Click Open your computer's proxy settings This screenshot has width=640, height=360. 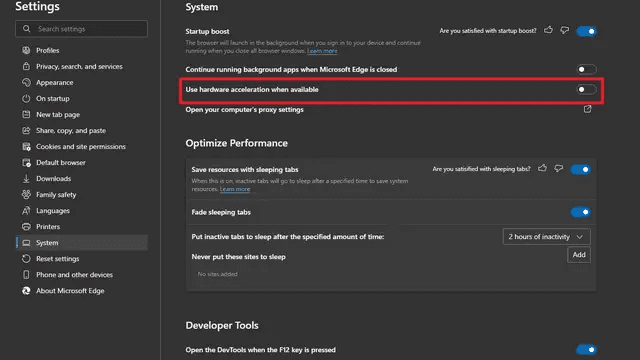tap(244, 109)
